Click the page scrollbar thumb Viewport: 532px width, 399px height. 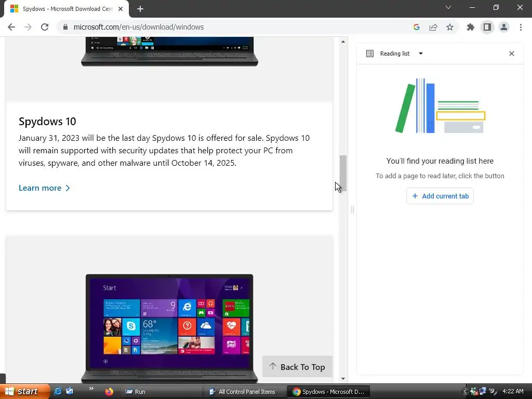click(343, 173)
